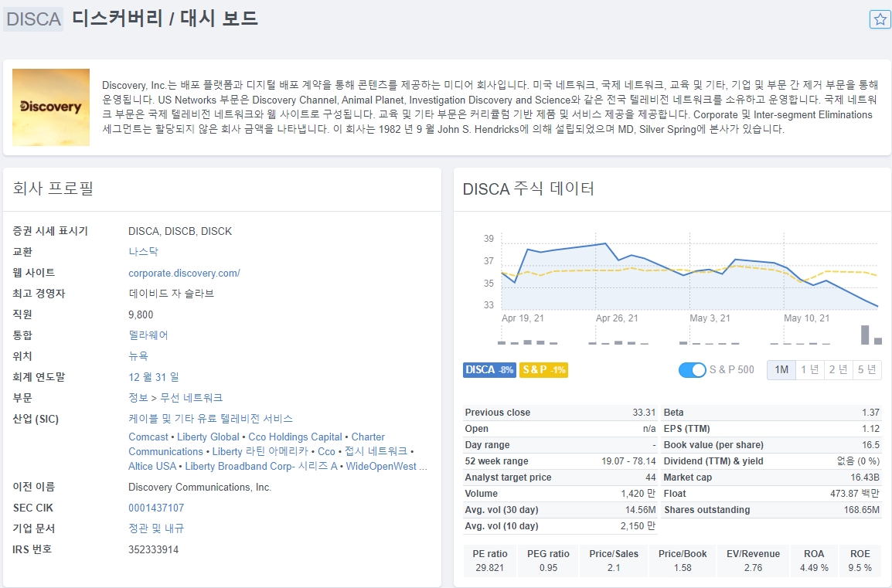This screenshot has height=588, width=892.
Task: Open 케이블 및 기타 유료 텔레비전 서비스 industry link
Action: click(x=210, y=419)
